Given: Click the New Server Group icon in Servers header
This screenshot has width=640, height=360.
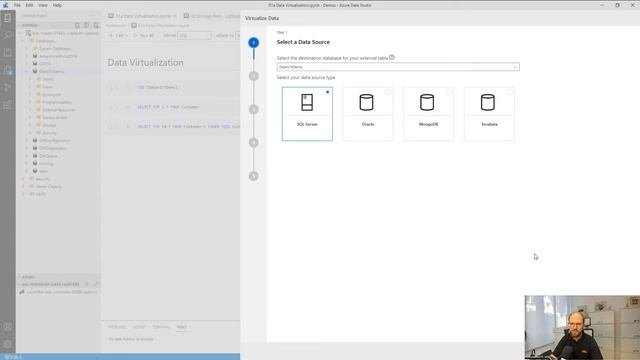Looking at the screenshot, I should (x=87, y=25).
